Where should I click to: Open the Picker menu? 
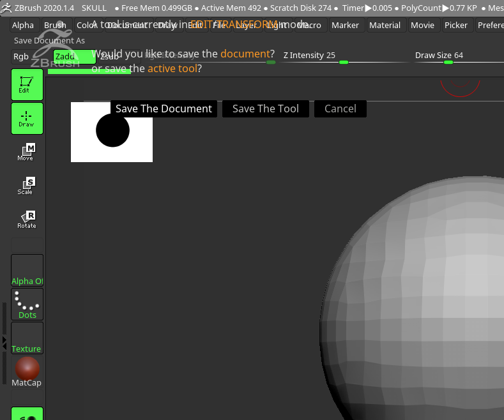click(456, 25)
